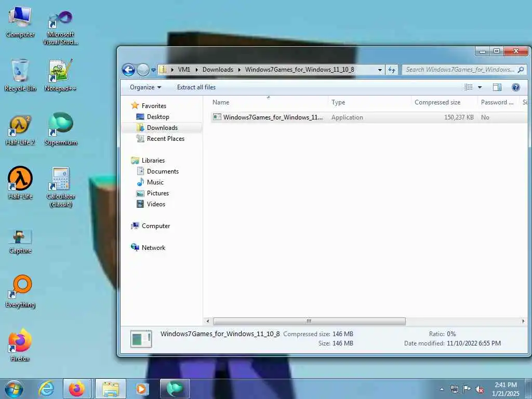The width and height of the screenshot is (532, 399).
Task: Click the network status tray icon
Action: (454, 389)
